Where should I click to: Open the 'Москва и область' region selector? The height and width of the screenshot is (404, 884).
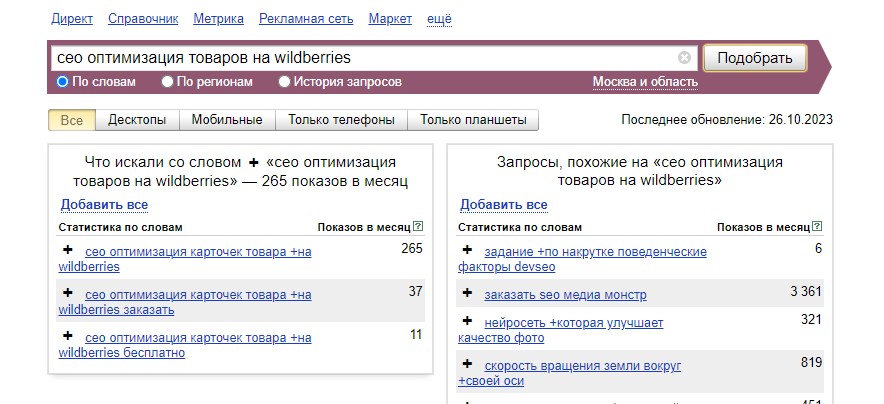[x=645, y=82]
